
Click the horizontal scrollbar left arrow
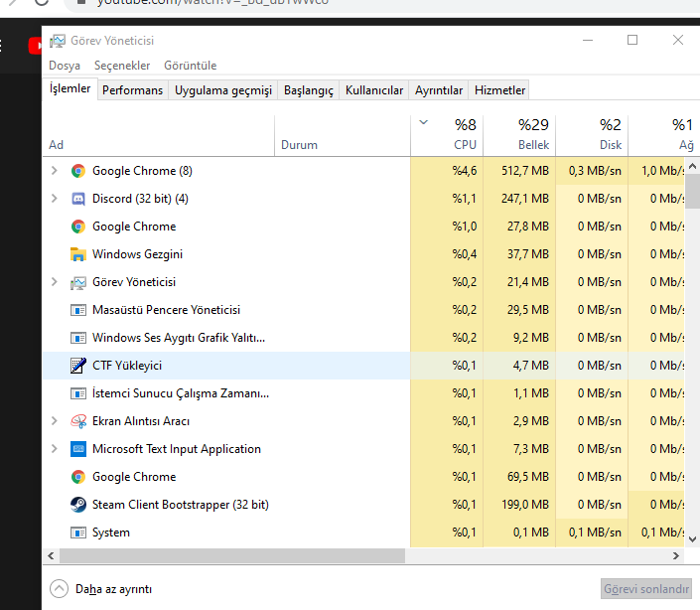[51, 556]
